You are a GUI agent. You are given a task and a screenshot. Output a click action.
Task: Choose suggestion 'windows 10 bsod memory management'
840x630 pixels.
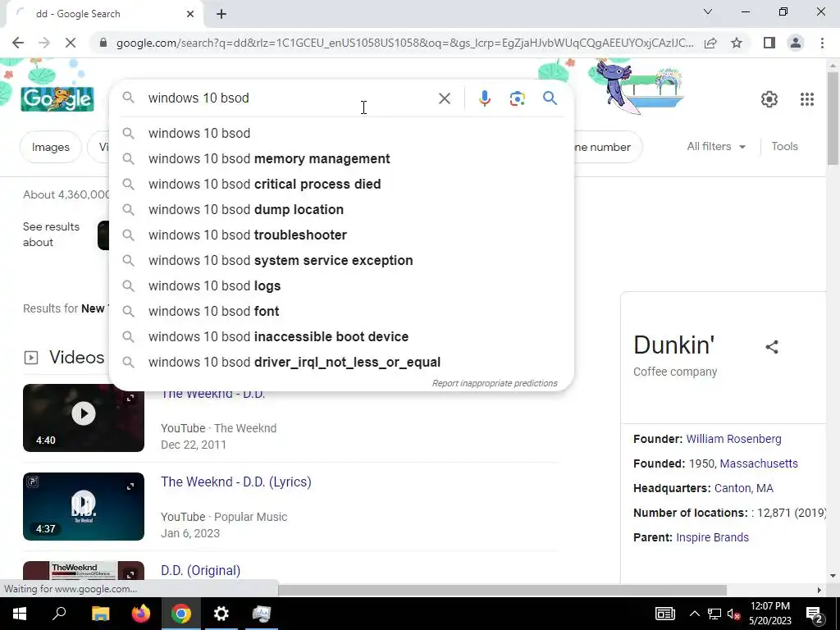pos(341,158)
